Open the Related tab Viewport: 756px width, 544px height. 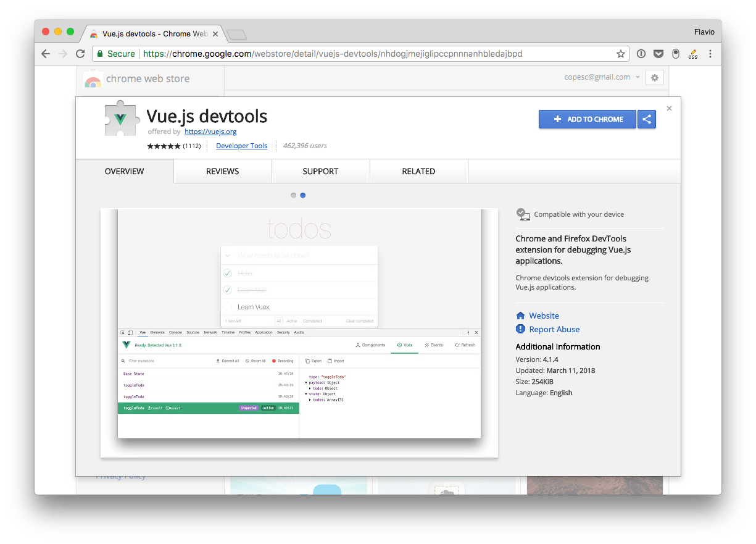pyautogui.click(x=418, y=171)
